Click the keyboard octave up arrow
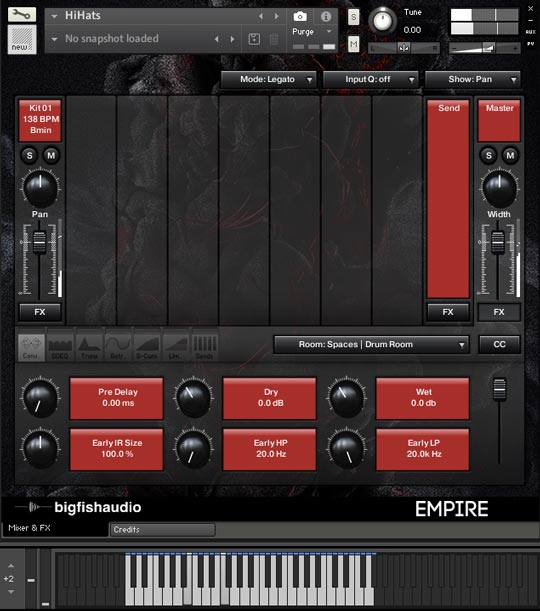This screenshot has height=611, width=540. click(x=11, y=566)
